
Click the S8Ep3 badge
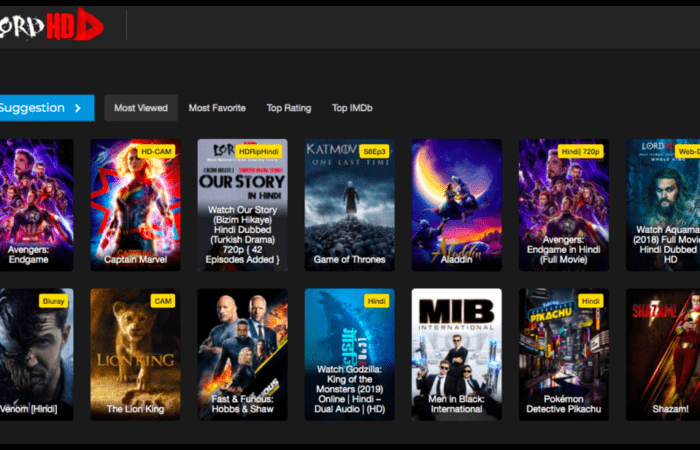[x=374, y=151]
